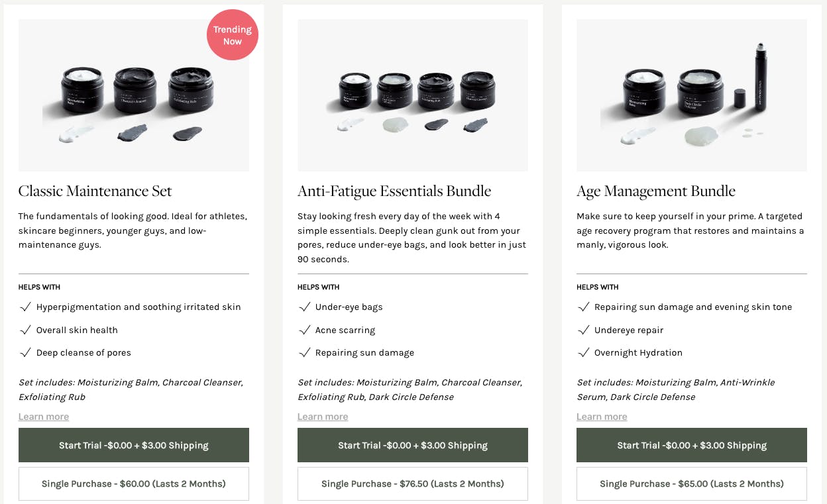Learn more about Anti-Fatigue Essentials Bundle
The height and width of the screenshot is (504, 827).
pyautogui.click(x=323, y=417)
